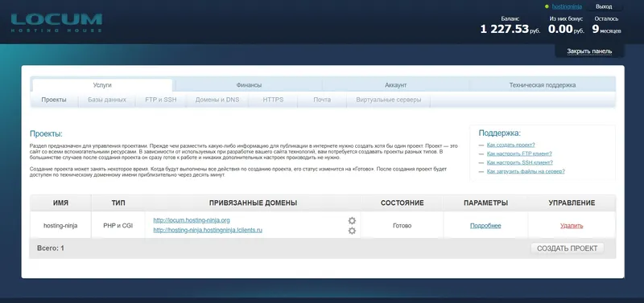Open the hostingninja account link
Image resolution: width=644 pixels, height=303 pixels.
(x=567, y=6)
